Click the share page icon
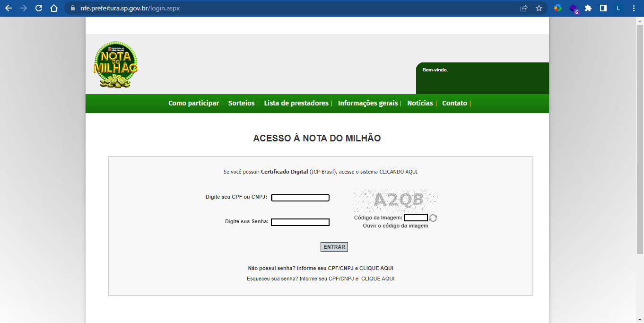 click(524, 8)
